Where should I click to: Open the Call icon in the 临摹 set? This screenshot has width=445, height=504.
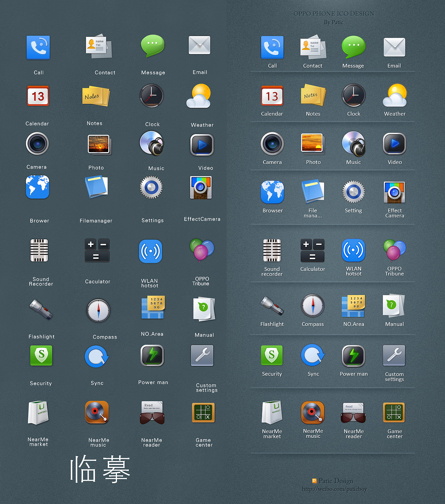[38, 47]
